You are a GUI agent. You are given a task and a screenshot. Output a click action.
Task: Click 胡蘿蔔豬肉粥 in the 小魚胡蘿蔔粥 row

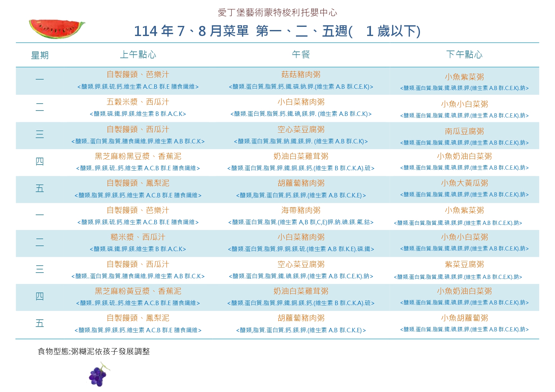coord(301,318)
